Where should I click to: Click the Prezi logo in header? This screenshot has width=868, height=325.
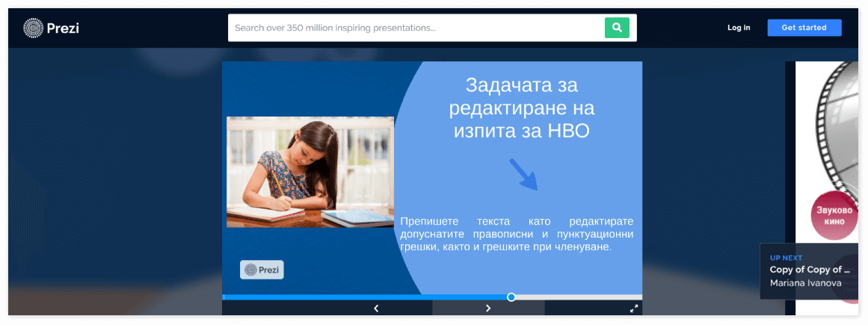tap(51, 28)
